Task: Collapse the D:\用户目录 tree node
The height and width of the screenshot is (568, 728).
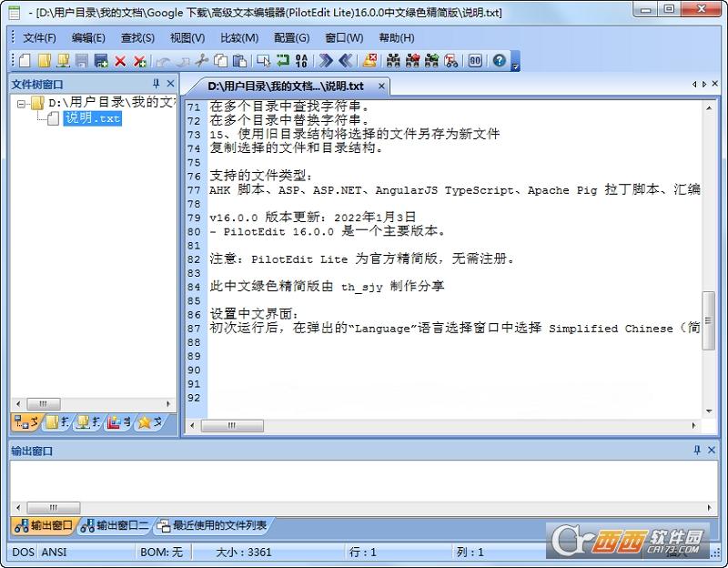Action: (x=21, y=103)
